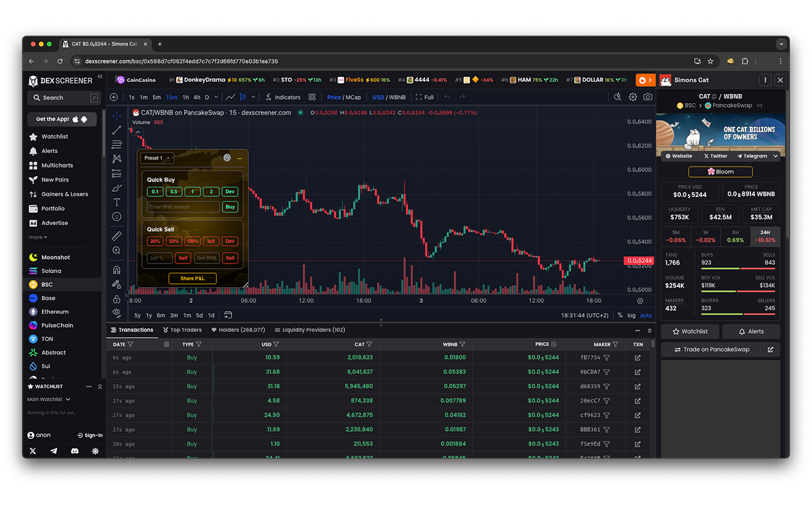The image size is (812, 508).
Task: Open the Preset 1 dropdown
Action: coord(157,158)
